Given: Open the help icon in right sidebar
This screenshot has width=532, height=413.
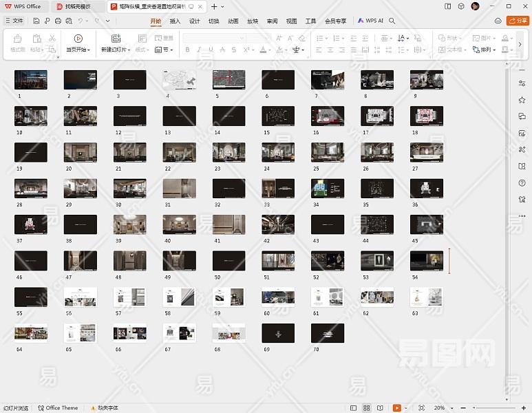Looking at the screenshot, I should tap(522, 182).
